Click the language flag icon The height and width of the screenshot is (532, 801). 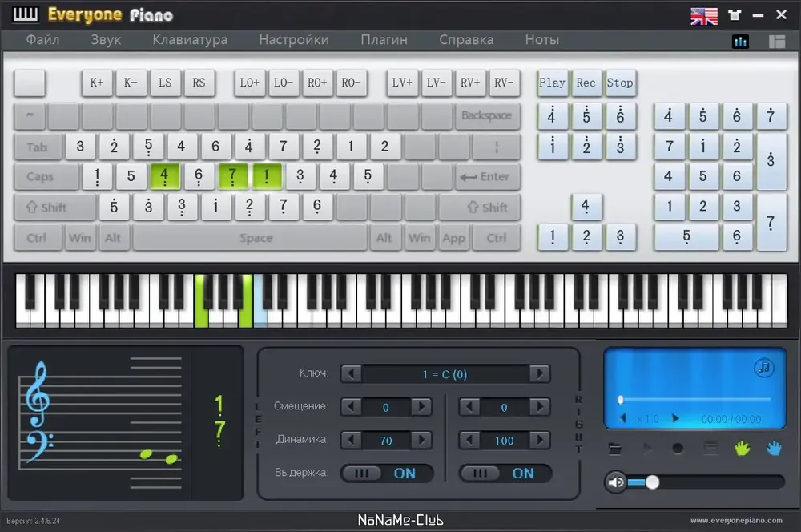point(704,15)
